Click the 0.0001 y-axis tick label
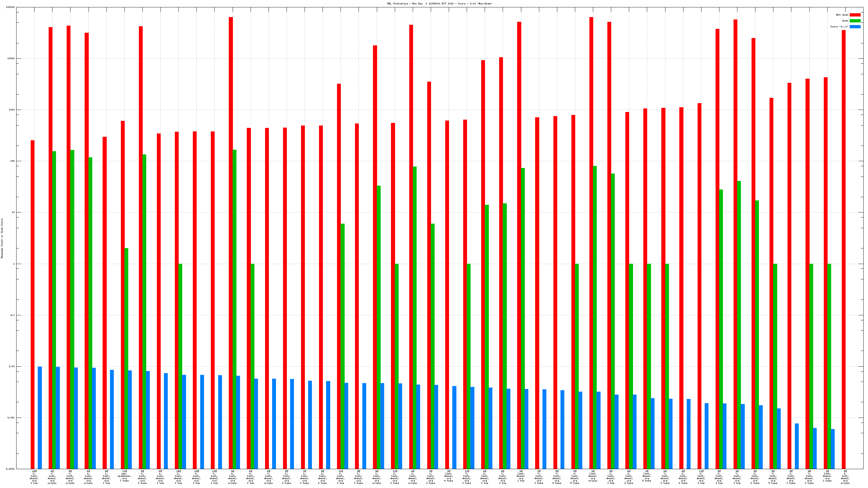This screenshot has height=488, width=868. tap(10, 469)
